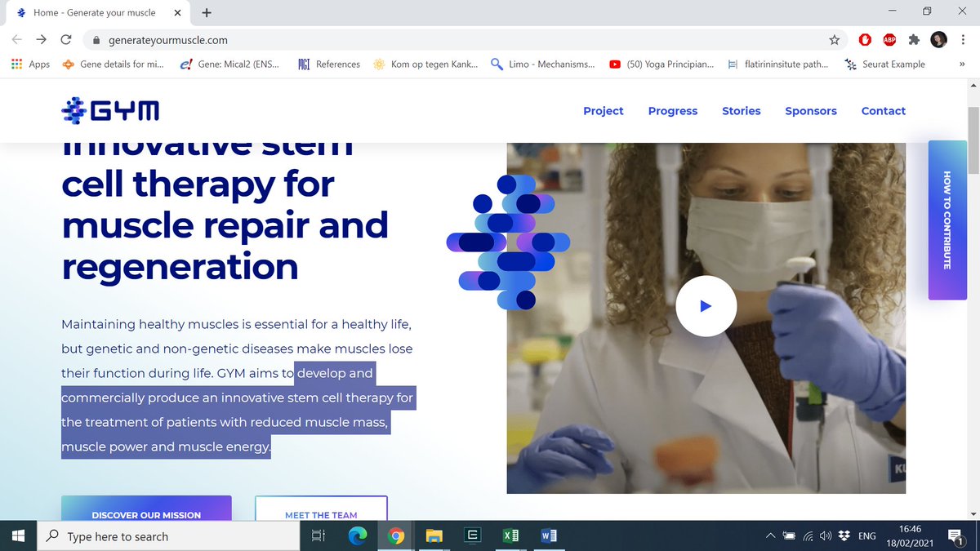Click the bookmark star in the address bar

834,38
